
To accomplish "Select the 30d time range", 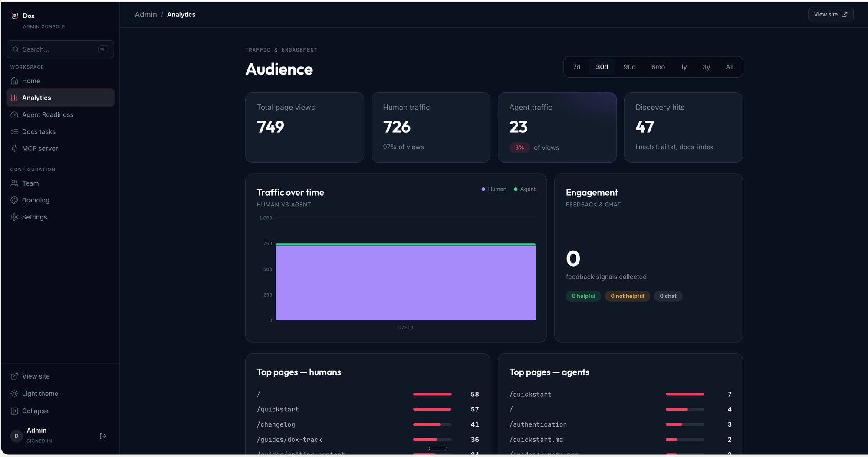I will point(602,67).
